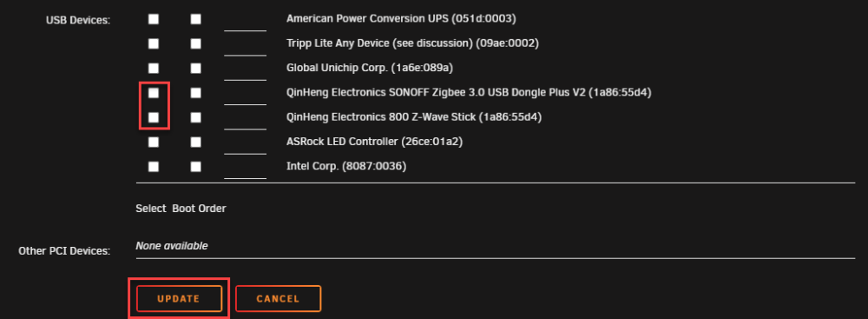
Task: Tick Select checkbox for ASRock LED Controller
Action: pos(154,142)
